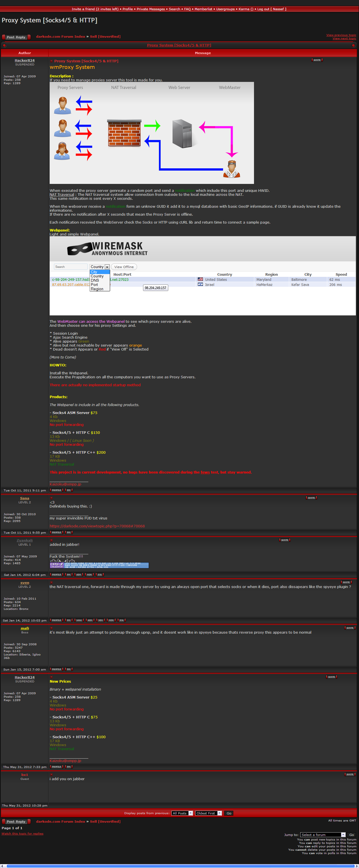Open the Select a forum dropdown
This screenshot has height=868, width=359.
coord(323,835)
